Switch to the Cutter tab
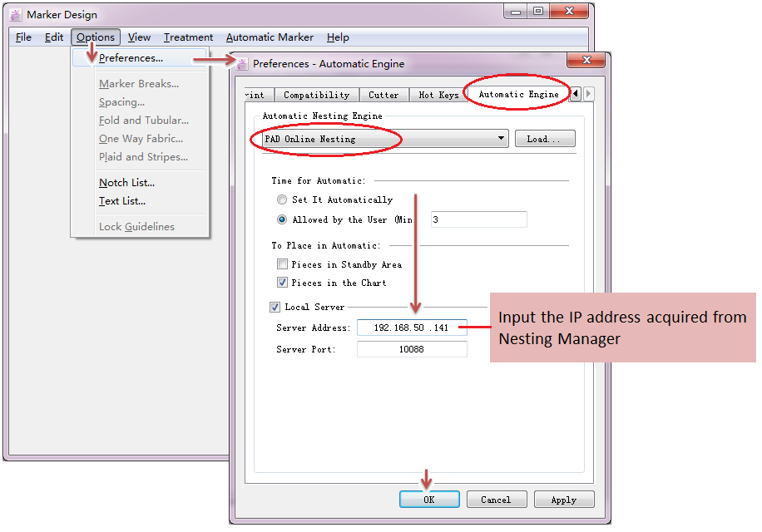The image size is (762, 532). point(383,95)
